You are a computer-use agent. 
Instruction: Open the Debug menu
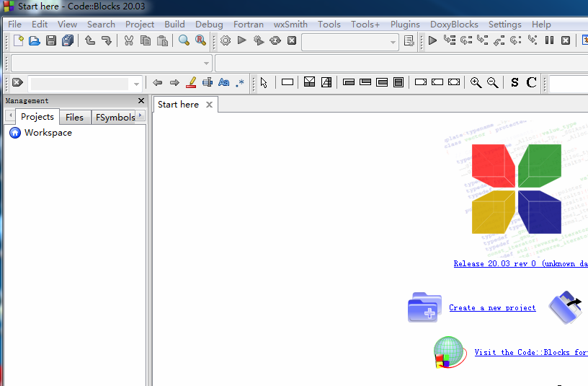[209, 25]
